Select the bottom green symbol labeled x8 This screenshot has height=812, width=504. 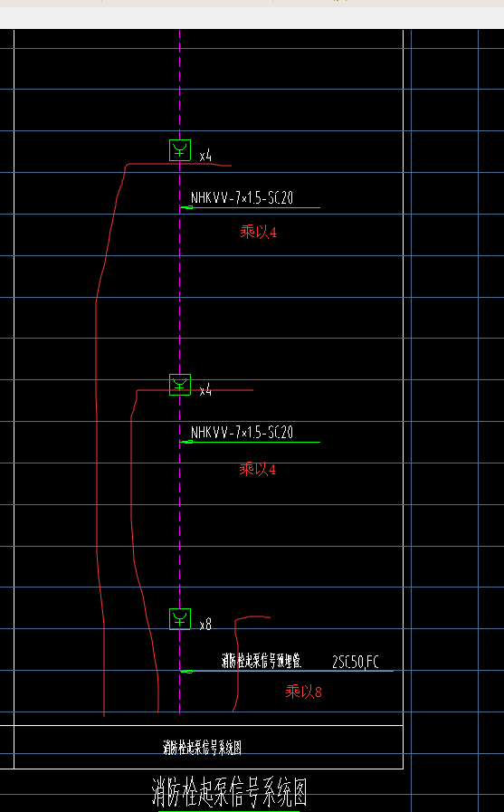180,619
